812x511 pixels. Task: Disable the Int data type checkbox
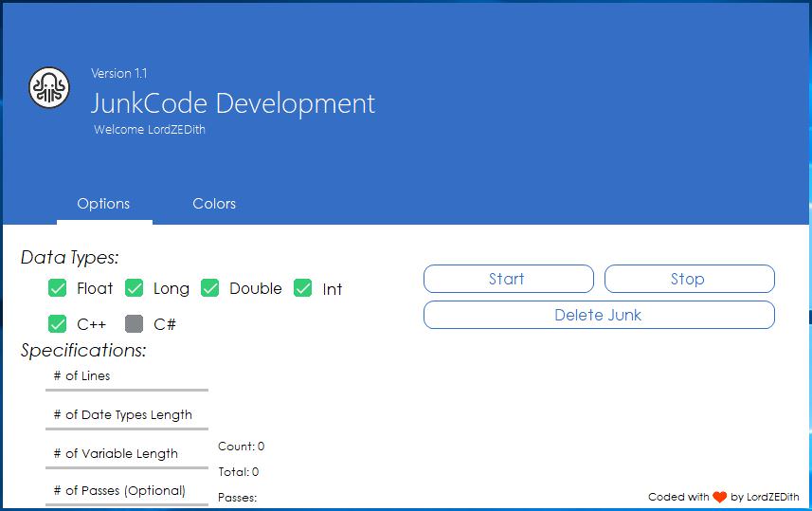(303, 287)
